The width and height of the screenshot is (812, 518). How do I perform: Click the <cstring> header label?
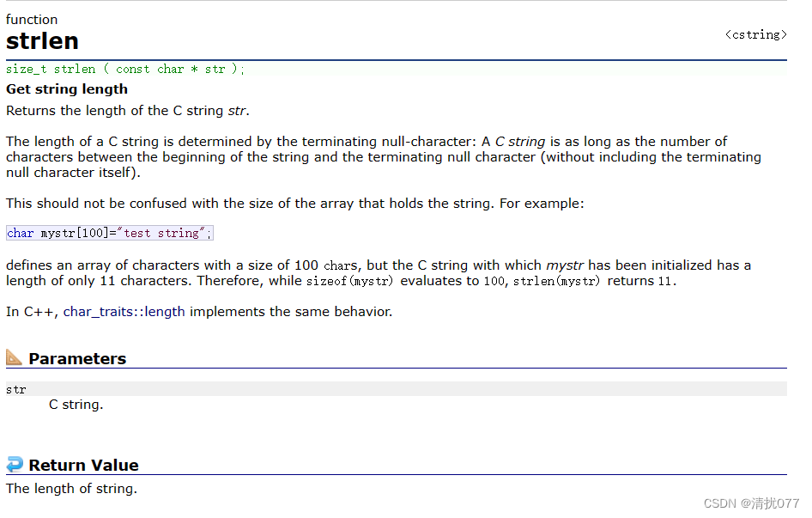tap(755, 34)
